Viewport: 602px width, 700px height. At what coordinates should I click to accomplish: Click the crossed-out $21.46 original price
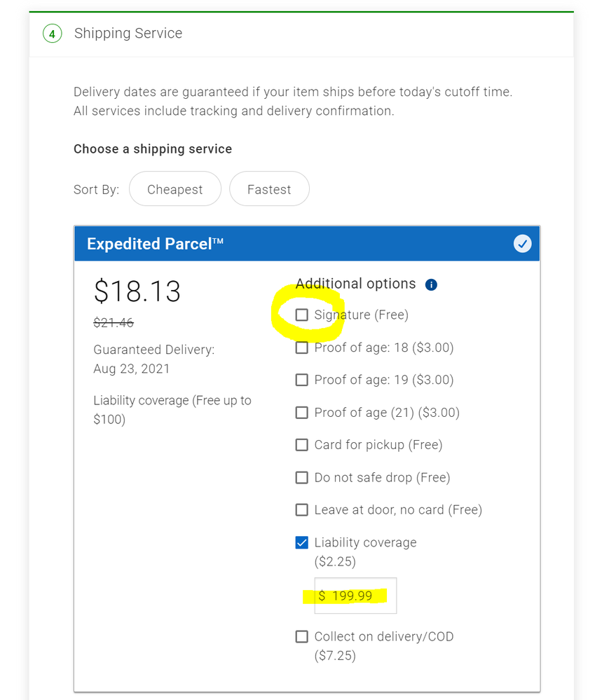click(x=114, y=322)
